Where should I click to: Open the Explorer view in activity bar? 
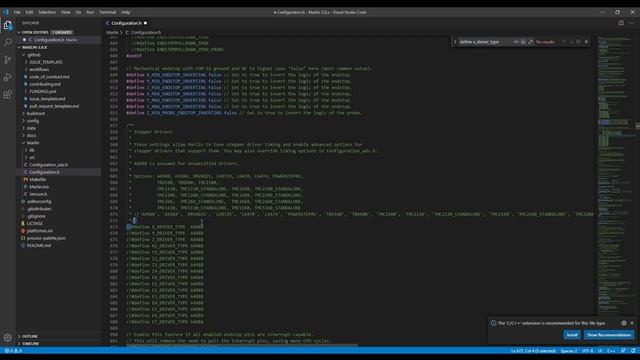coord(8,25)
